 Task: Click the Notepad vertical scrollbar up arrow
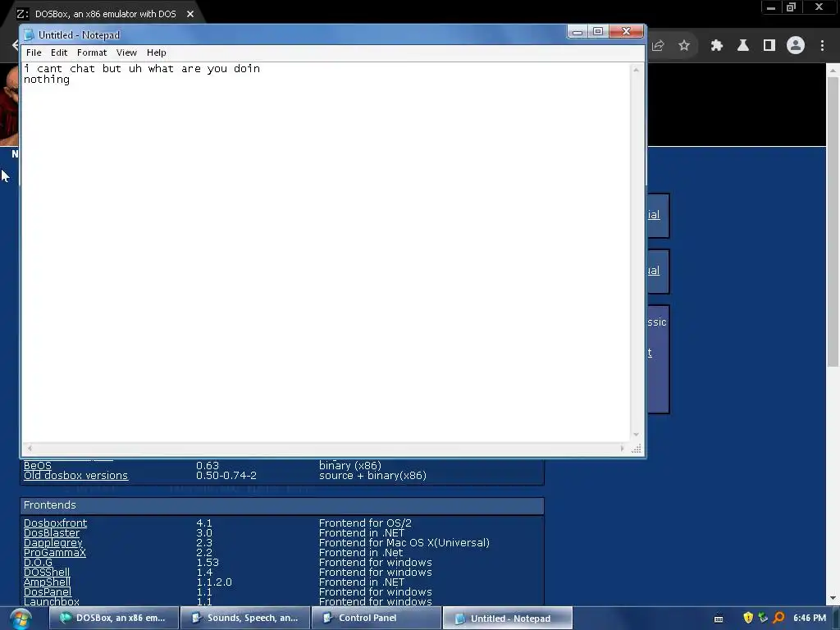[x=636, y=70]
